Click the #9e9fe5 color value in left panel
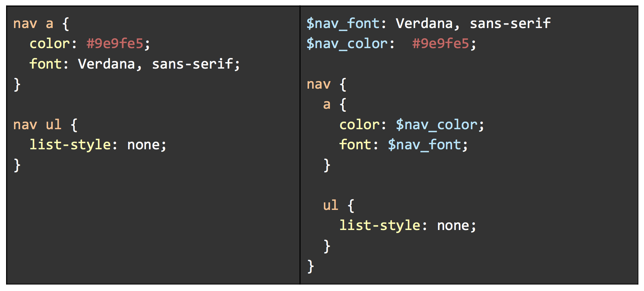 click(115, 44)
